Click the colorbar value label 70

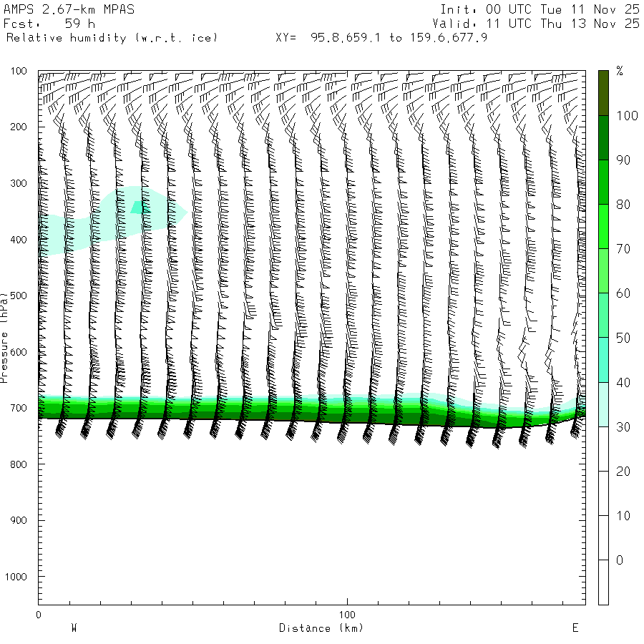[x=623, y=249]
